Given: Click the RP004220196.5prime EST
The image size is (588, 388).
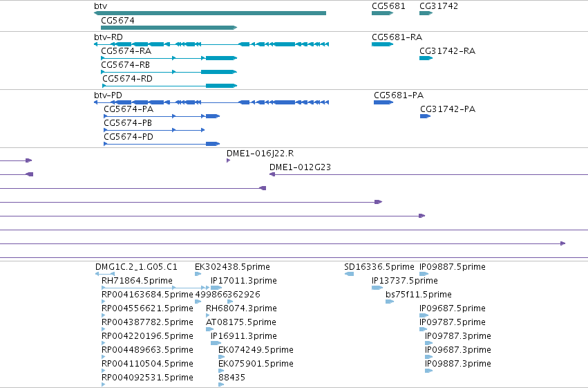Looking at the screenshot, I should point(104,343).
